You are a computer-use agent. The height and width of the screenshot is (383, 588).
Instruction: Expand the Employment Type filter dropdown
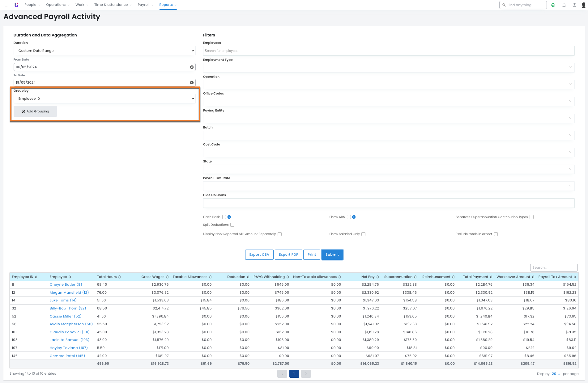pyautogui.click(x=388, y=68)
